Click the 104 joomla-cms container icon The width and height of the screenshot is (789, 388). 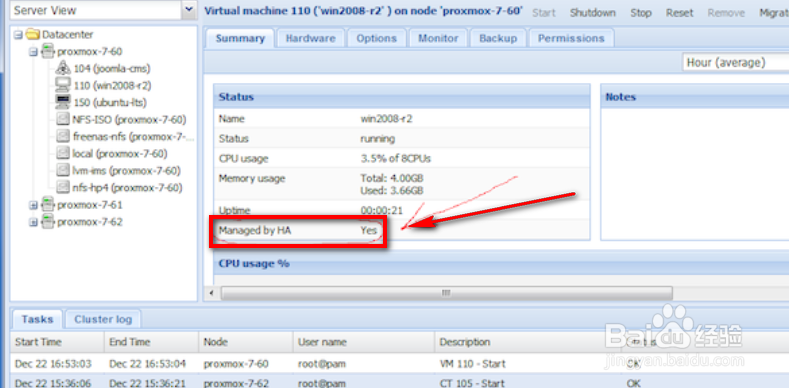tap(63, 68)
